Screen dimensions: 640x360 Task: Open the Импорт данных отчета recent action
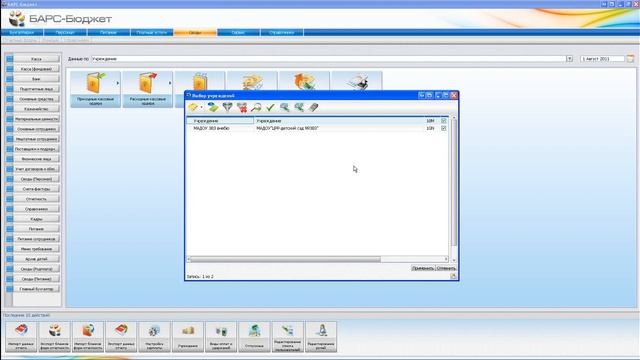(x=21, y=337)
